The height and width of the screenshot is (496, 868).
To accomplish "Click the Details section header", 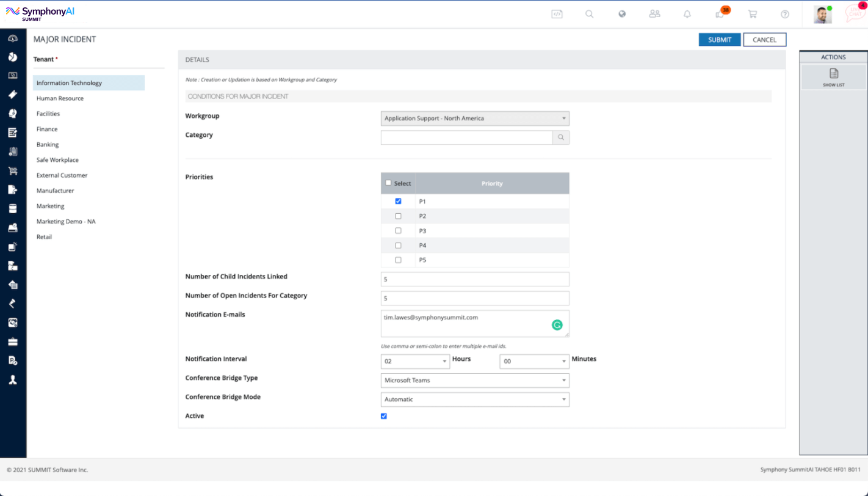I will [x=482, y=60].
